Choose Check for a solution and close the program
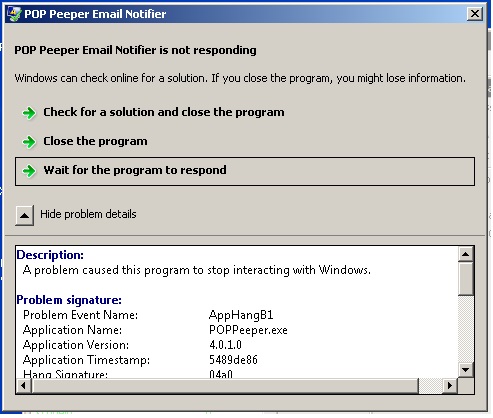 click(164, 112)
